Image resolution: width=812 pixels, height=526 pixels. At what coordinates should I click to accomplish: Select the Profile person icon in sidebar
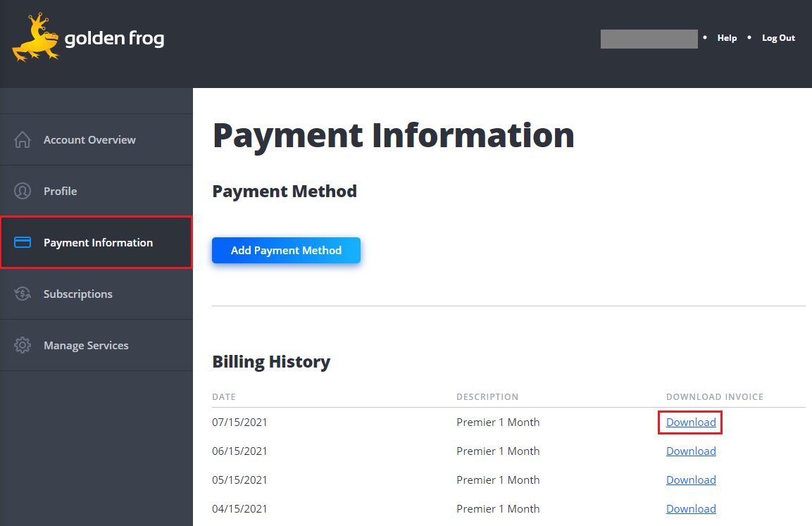22,190
